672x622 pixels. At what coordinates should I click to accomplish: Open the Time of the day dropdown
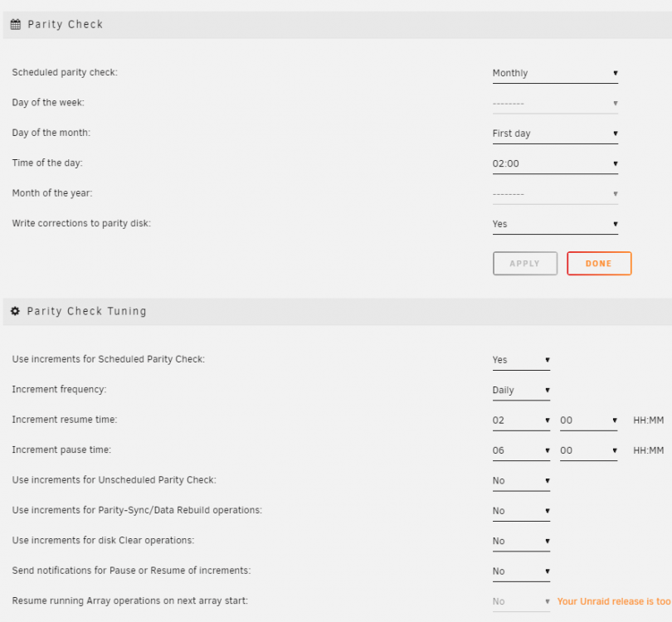[555, 163]
